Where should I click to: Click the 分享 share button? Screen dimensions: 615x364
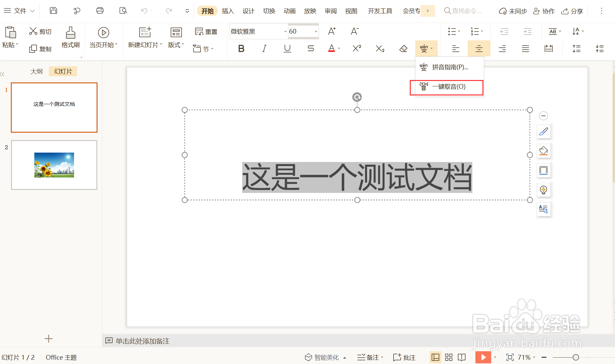tap(572, 11)
